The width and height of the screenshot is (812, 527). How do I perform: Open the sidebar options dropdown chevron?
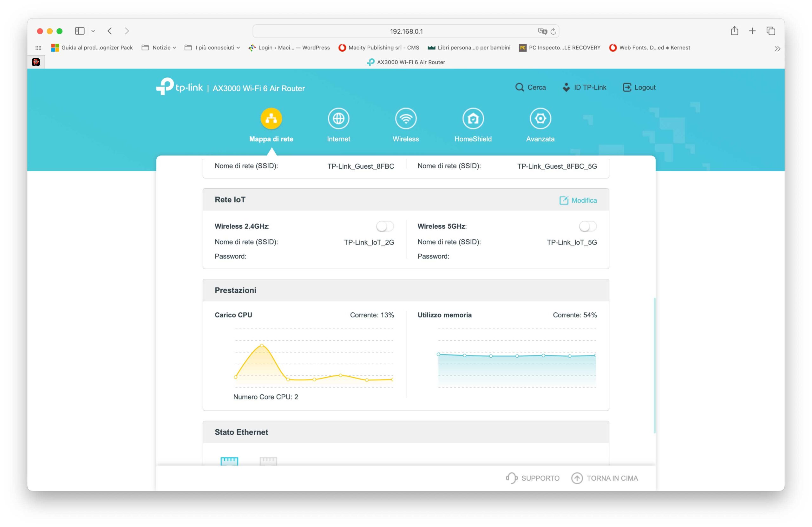tap(93, 31)
